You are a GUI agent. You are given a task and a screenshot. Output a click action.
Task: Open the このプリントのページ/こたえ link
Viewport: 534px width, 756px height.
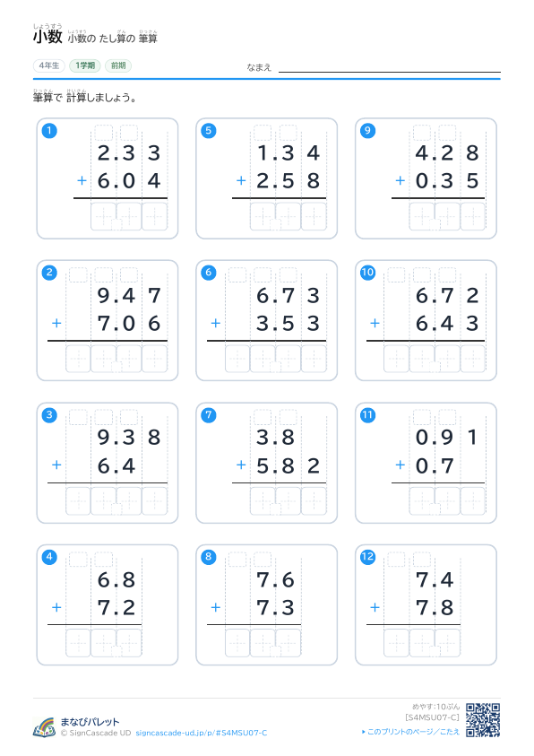click(410, 732)
